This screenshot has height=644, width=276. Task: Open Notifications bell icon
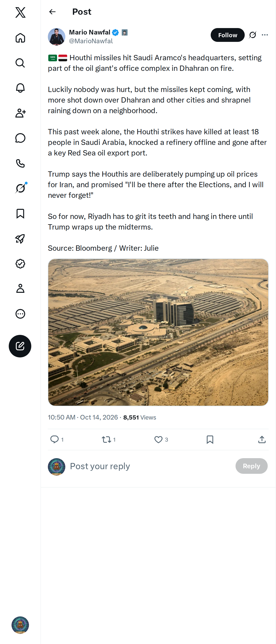[x=20, y=88]
